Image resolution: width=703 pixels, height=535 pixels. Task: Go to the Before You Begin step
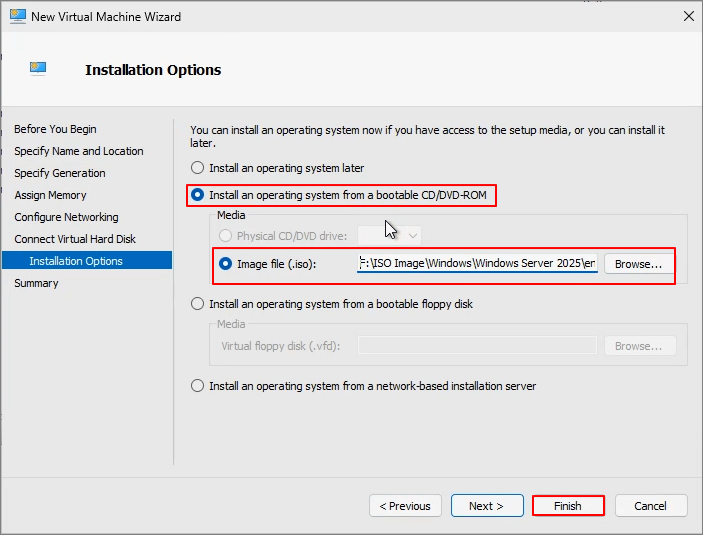[56, 129]
